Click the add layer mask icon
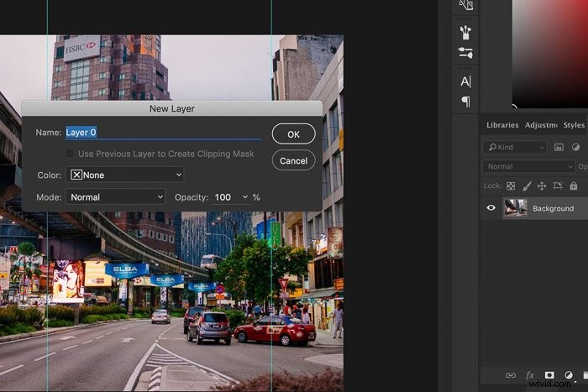Image resolution: width=588 pixels, height=392 pixels. (549, 374)
